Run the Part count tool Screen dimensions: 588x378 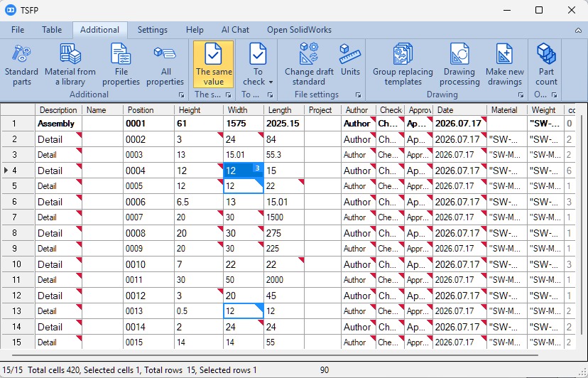tap(546, 65)
